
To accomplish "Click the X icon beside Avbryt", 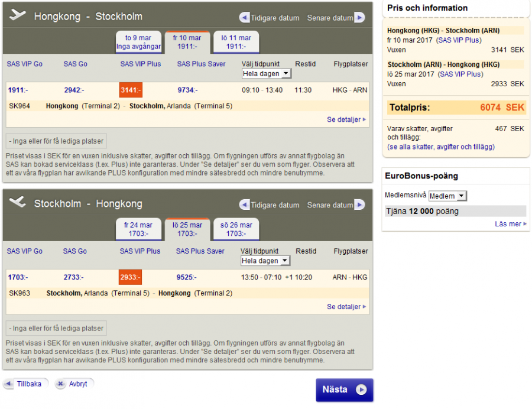I will (60, 384).
